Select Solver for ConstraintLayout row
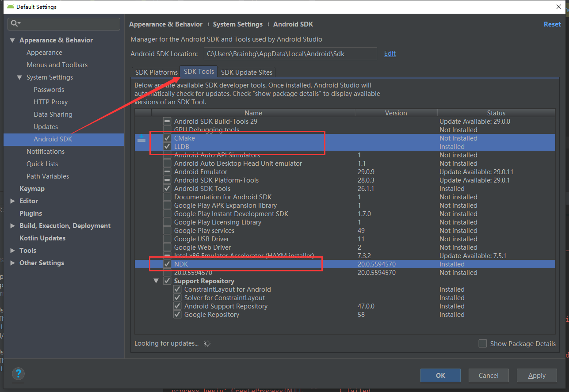The height and width of the screenshot is (392, 569). click(345, 298)
